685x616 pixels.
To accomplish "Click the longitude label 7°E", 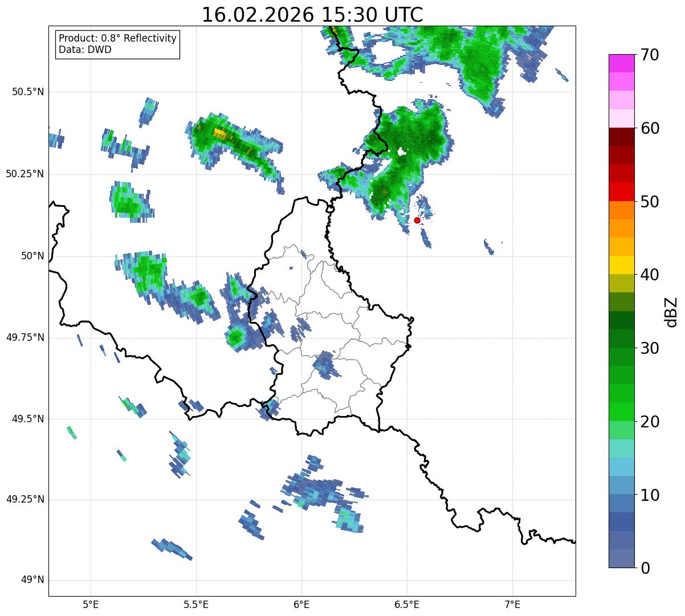I will (513, 604).
